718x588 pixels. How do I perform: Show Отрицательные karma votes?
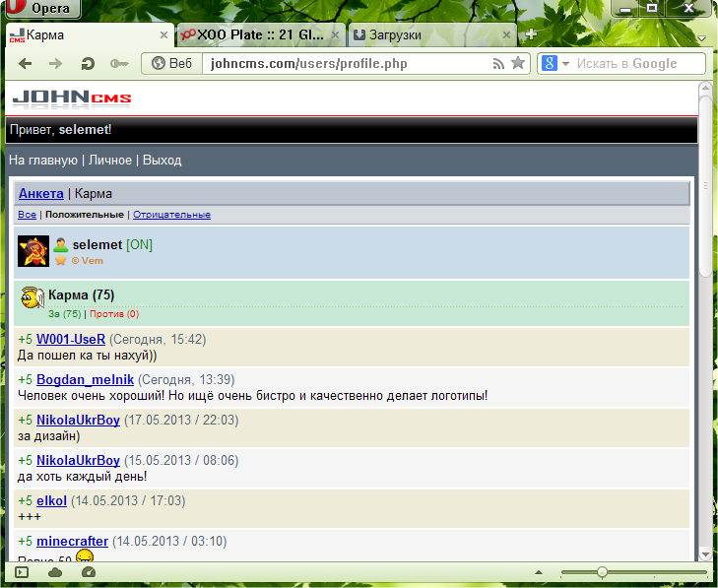coord(171,215)
